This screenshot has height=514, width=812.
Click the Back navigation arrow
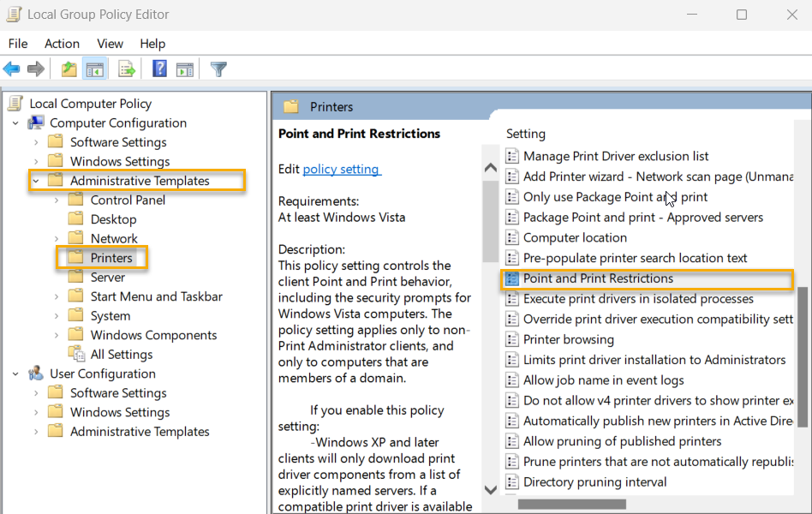pyautogui.click(x=11, y=69)
